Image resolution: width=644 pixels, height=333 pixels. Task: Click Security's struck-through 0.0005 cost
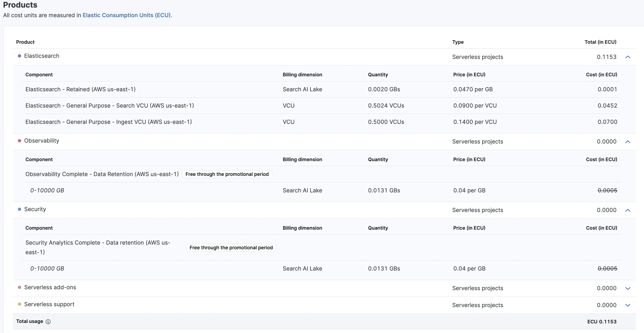click(x=607, y=268)
